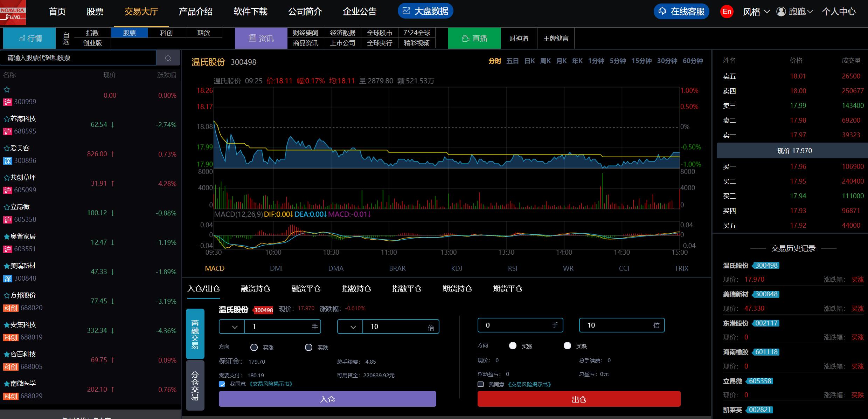Open 在线客服 online support
Image resolution: width=868 pixels, height=419 pixels.
pos(681,12)
